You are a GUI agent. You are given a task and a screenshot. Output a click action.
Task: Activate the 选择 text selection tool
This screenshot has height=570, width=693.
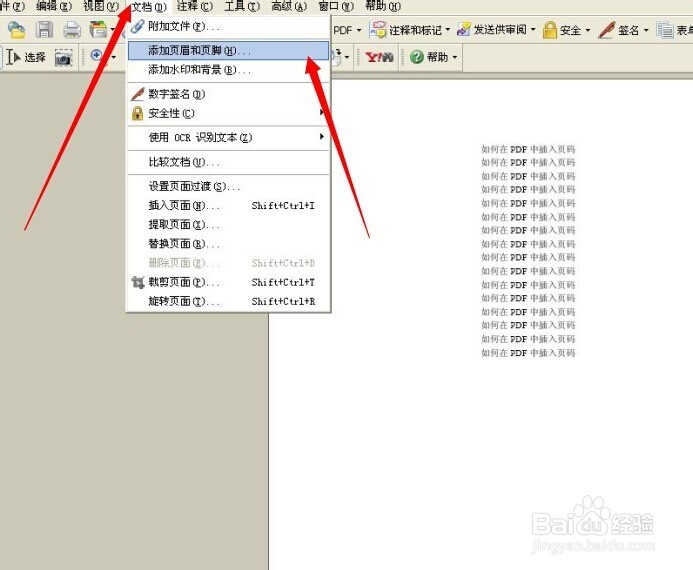click(x=26, y=57)
